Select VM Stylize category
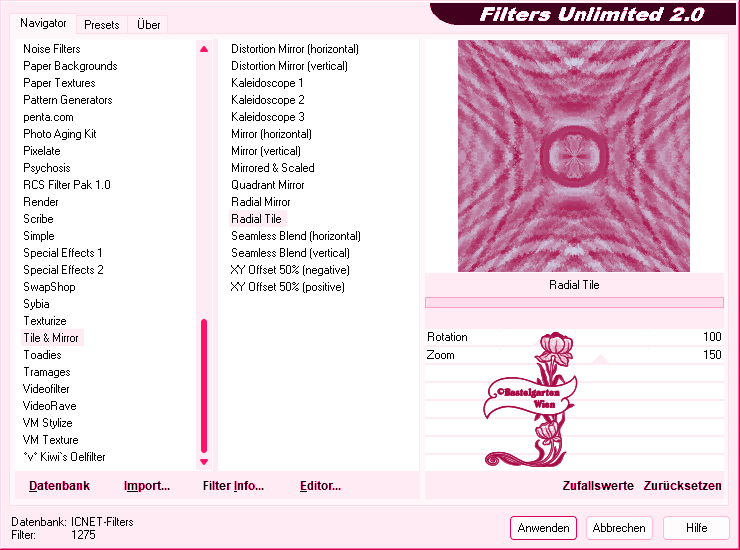Viewport: 740px width, 550px height. coord(47,423)
